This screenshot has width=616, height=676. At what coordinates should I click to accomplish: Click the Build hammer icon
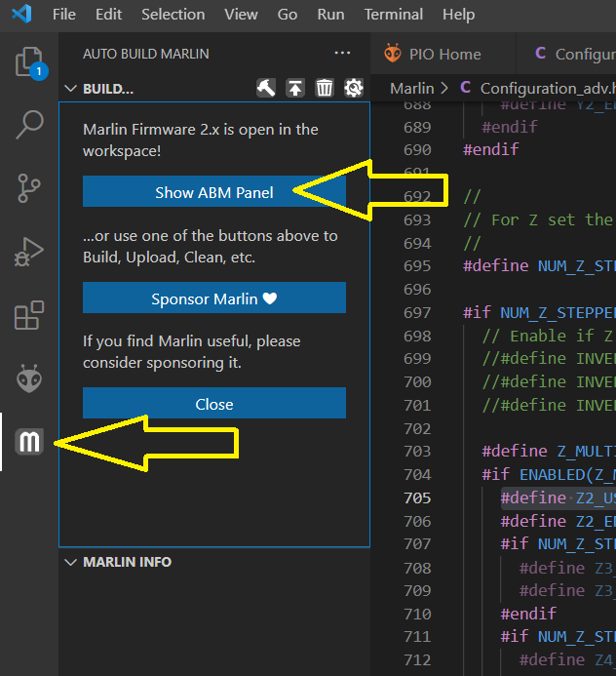[x=266, y=88]
